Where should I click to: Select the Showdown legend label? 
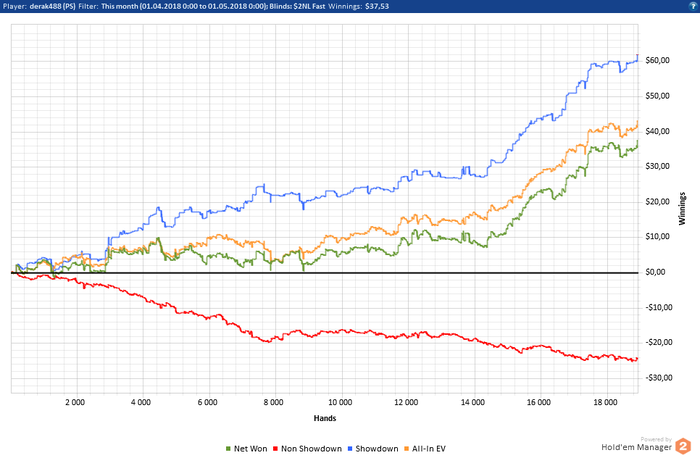(x=377, y=449)
